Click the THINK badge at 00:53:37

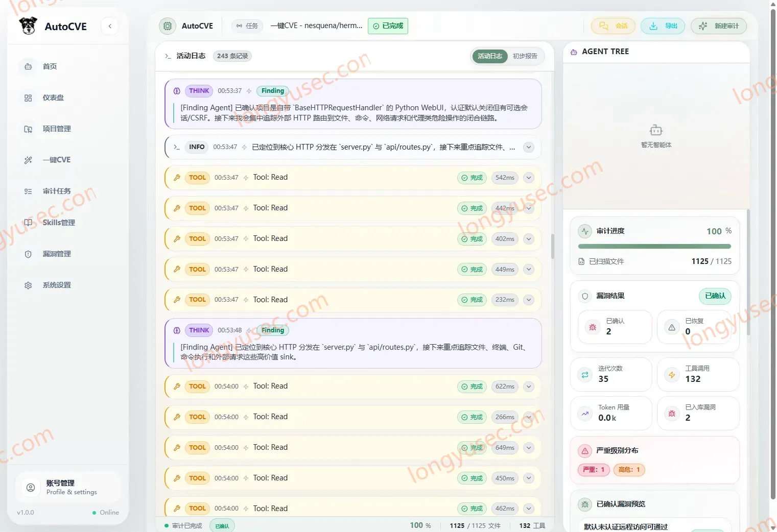(x=199, y=91)
